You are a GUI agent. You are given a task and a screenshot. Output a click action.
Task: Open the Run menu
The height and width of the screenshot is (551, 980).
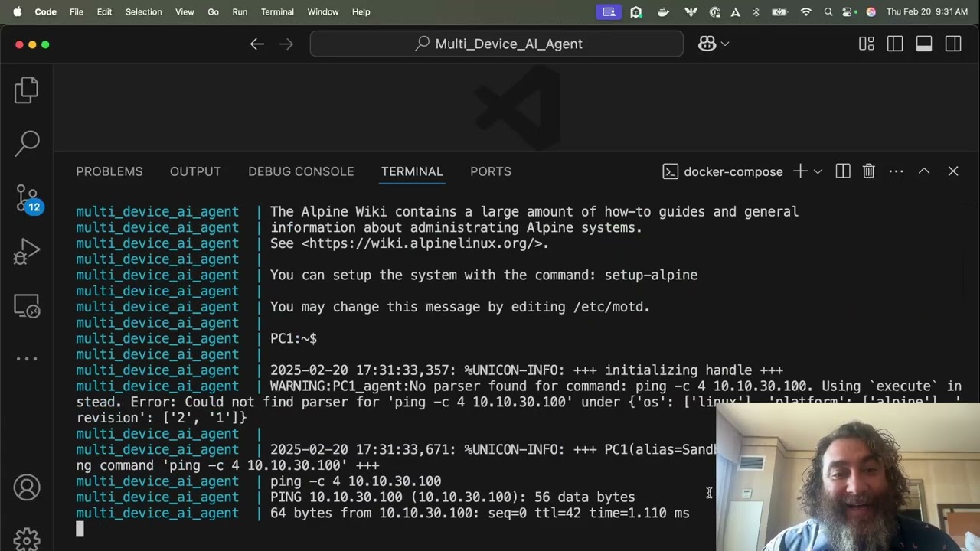pos(240,11)
